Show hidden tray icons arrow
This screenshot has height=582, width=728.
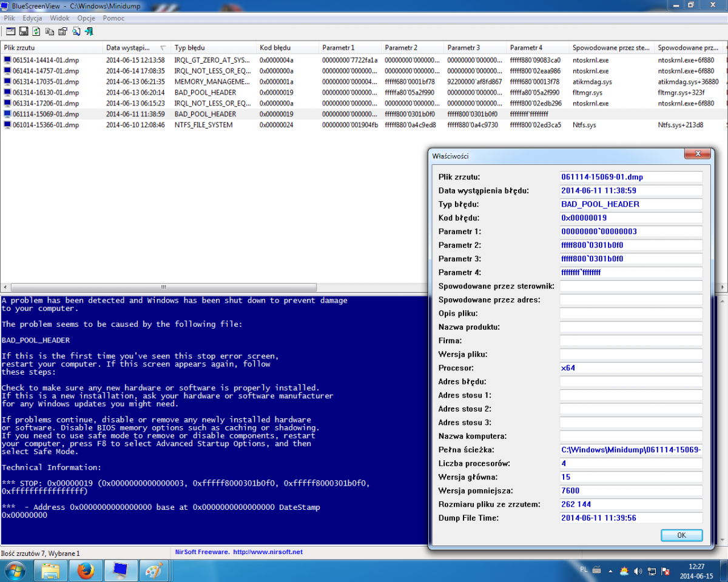pos(609,570)
